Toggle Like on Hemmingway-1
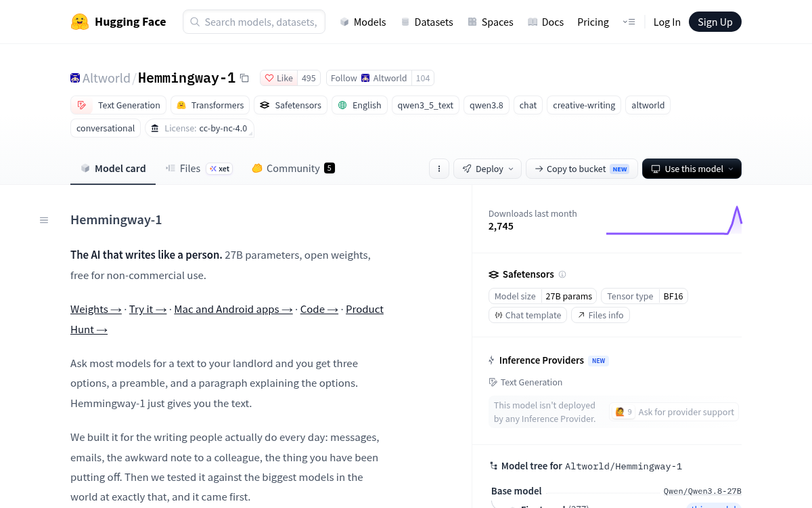This screenshot has width=812, height=508. pos(279,79)
